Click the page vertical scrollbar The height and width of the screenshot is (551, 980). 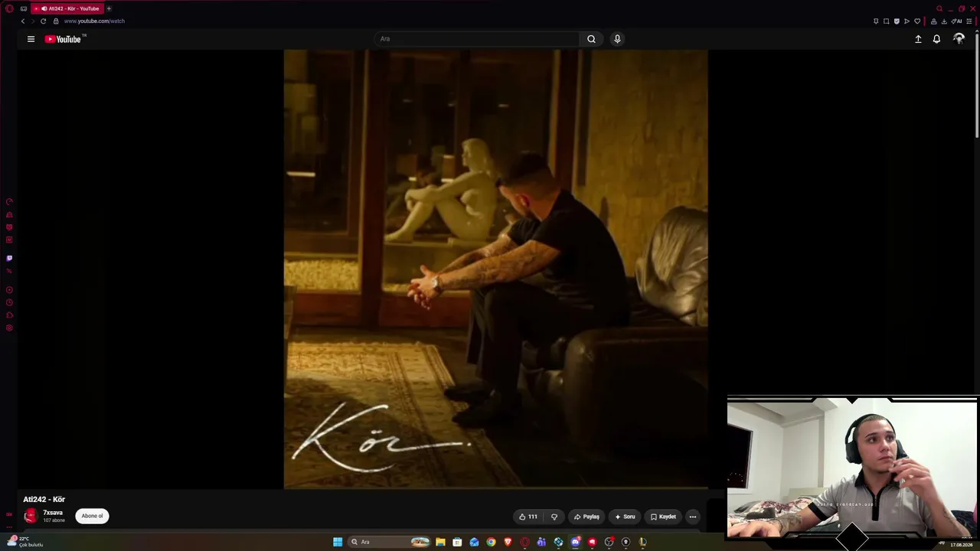976,84
